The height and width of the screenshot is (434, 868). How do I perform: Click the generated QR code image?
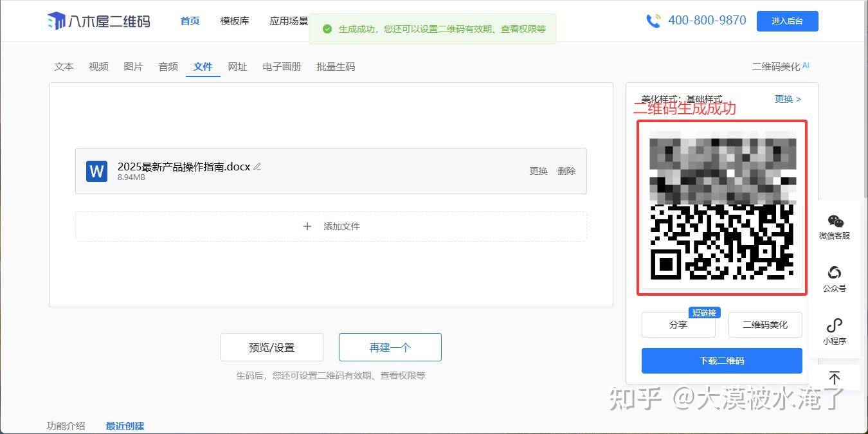pyautogui.click(x=722, y=206)
